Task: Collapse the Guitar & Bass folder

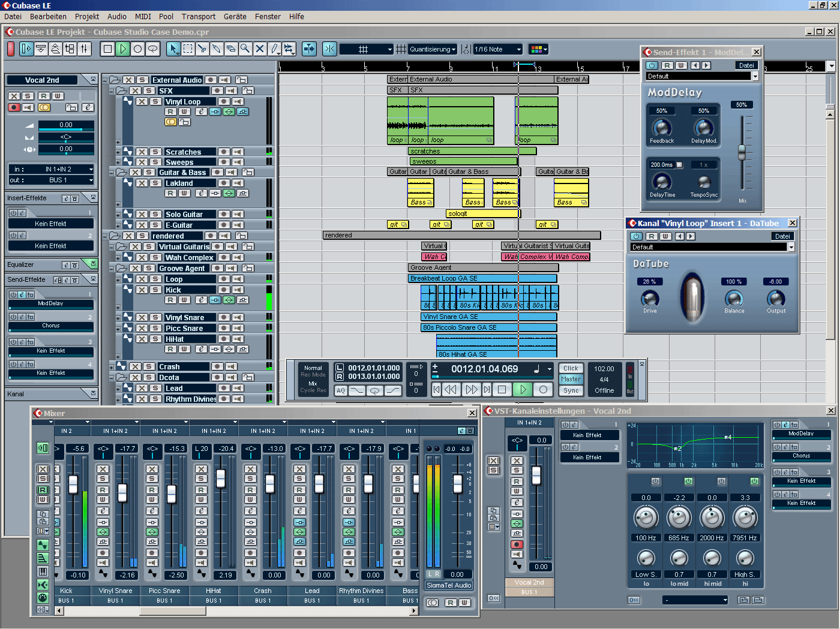Action: click(x=112, y=173)
